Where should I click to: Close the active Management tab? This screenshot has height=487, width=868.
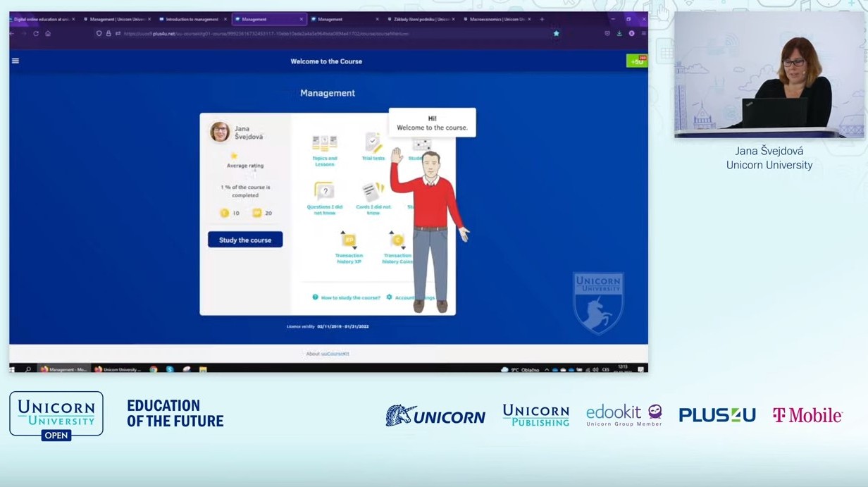(x=302, y=19)
